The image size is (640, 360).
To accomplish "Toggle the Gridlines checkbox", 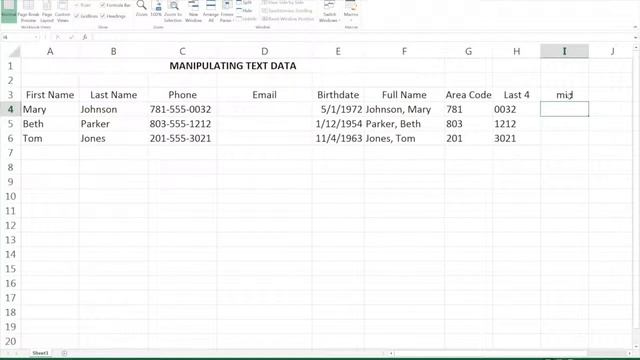I will pos(86,16).
